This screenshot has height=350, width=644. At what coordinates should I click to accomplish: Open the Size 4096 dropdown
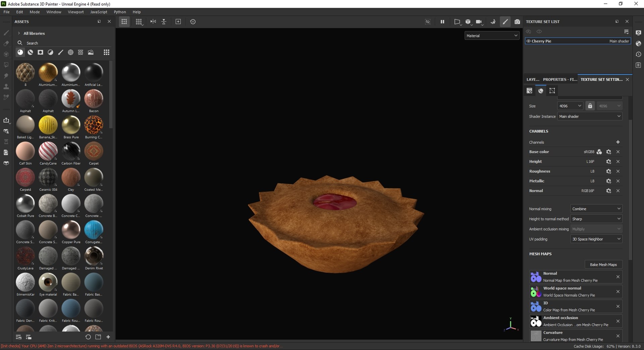point(570,106)
